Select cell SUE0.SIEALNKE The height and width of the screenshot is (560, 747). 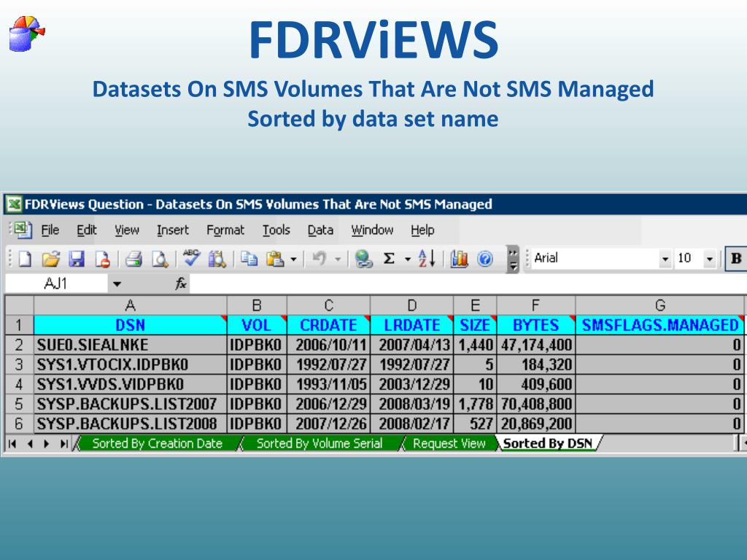click(x=130, y=345)
